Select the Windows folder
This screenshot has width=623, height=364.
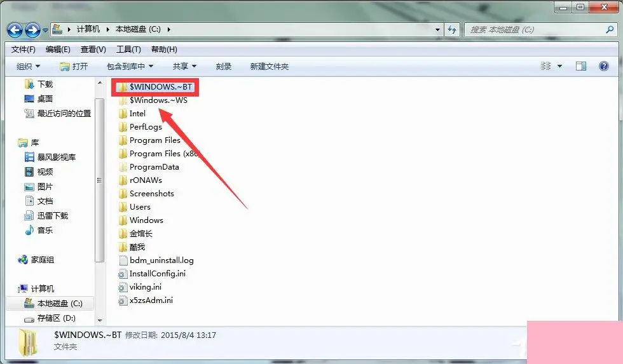(x=140, y=220)
